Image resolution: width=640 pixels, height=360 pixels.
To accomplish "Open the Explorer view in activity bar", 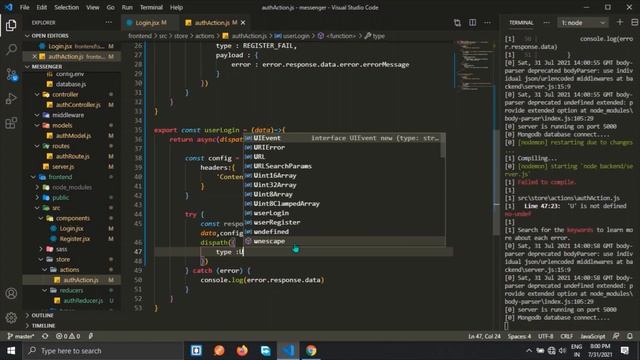I will point(11,25).
